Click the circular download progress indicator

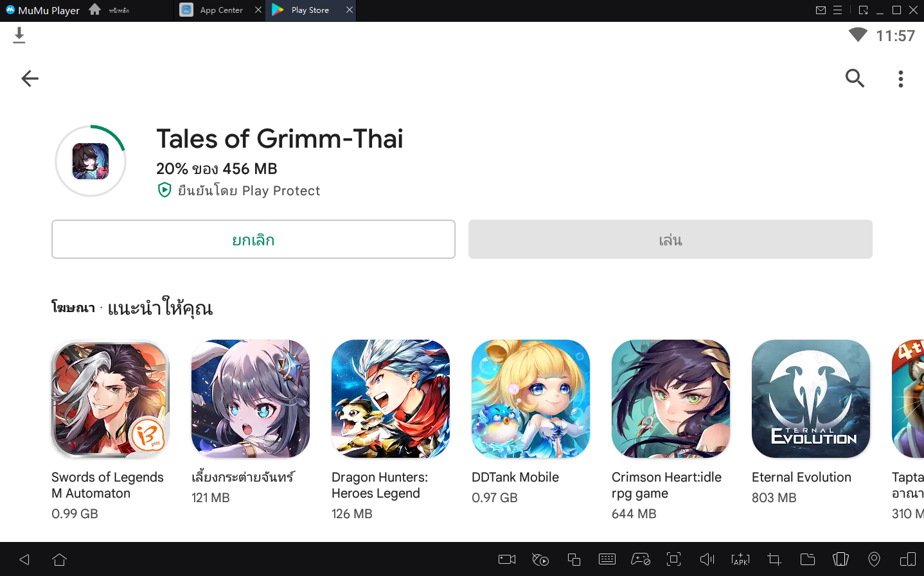click(x=91, y=161)
